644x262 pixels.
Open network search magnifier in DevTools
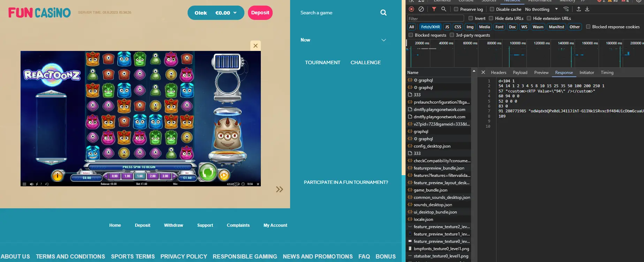[444, 9]
